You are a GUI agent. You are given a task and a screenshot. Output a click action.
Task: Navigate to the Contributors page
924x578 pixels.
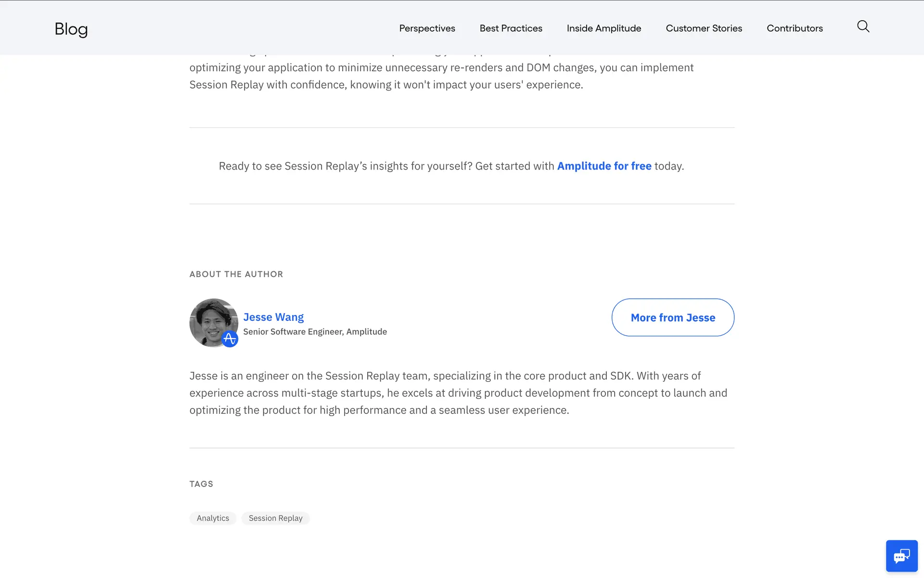click(795, 28)
